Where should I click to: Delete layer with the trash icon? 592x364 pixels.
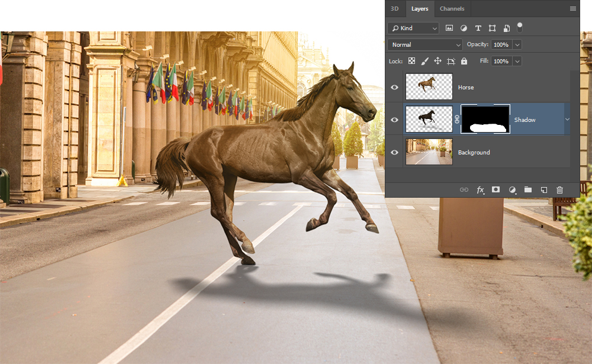(x=559, y=190)
